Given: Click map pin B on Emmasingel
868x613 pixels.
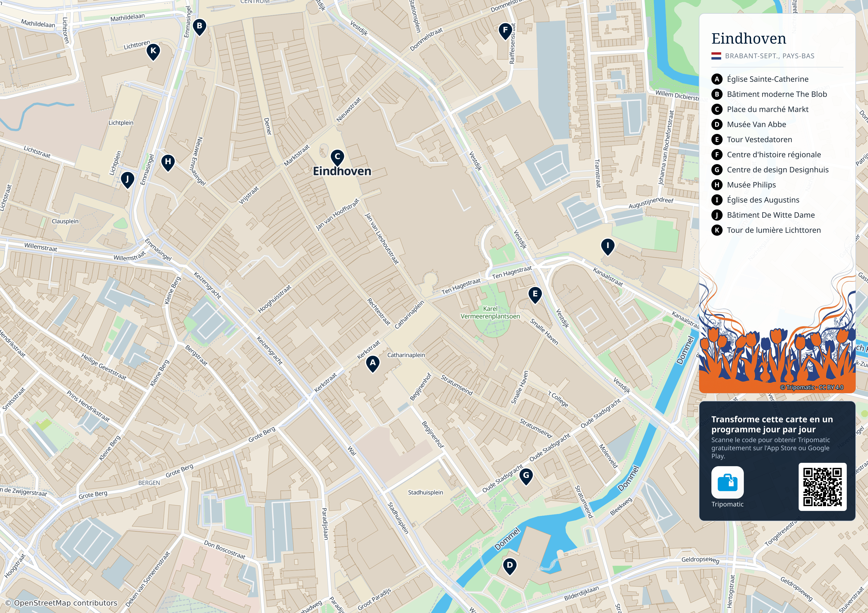Looking at the screenshot, I should (200, 27).
